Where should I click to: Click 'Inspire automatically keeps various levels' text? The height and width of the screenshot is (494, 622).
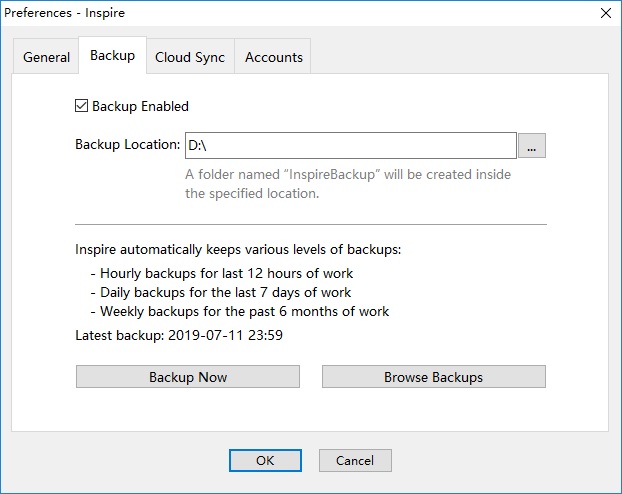tap(238, 250)
